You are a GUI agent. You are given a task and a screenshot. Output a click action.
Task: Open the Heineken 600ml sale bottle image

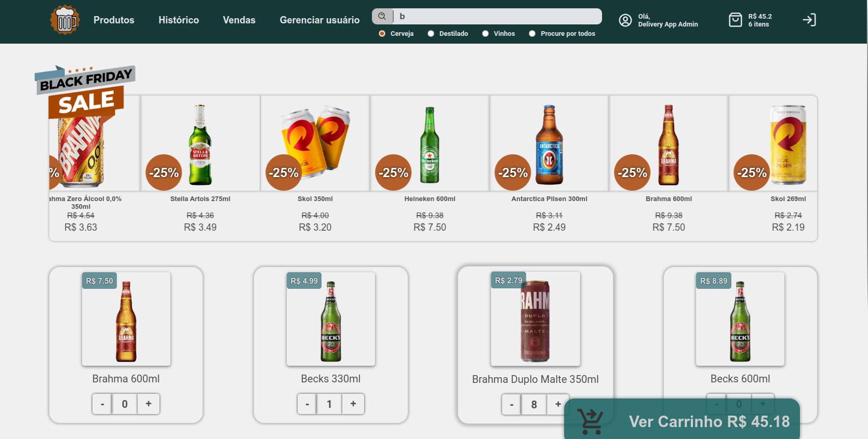(430, 144)
